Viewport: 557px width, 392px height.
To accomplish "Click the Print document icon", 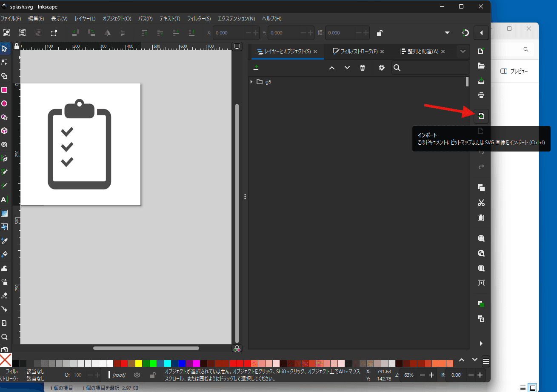I will tap(481, 95).
